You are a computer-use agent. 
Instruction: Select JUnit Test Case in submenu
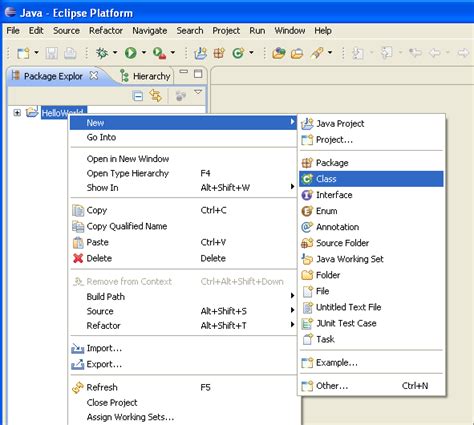pos(371,323)
